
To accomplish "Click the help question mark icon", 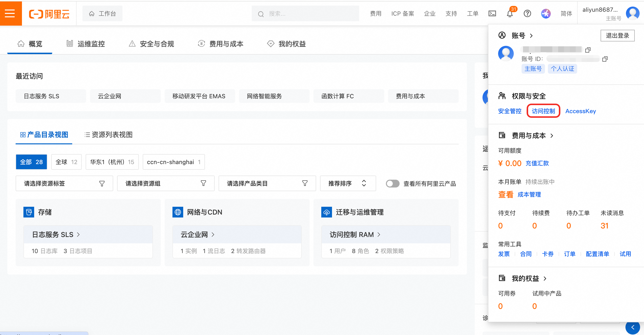I will [527, 13].
